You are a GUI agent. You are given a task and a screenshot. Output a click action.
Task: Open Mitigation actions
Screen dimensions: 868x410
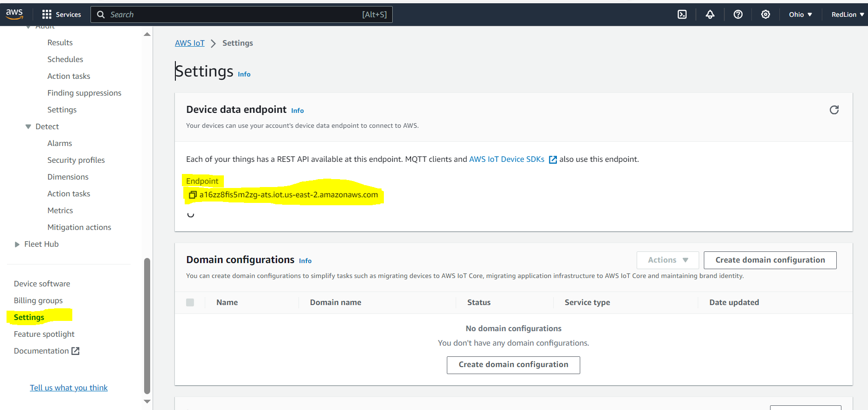click(79, 227)
